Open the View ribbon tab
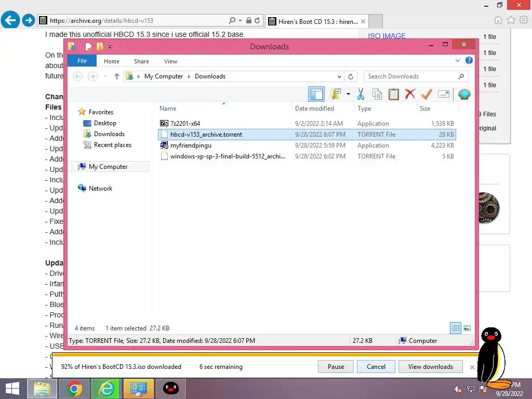 (x=170, y=61)
